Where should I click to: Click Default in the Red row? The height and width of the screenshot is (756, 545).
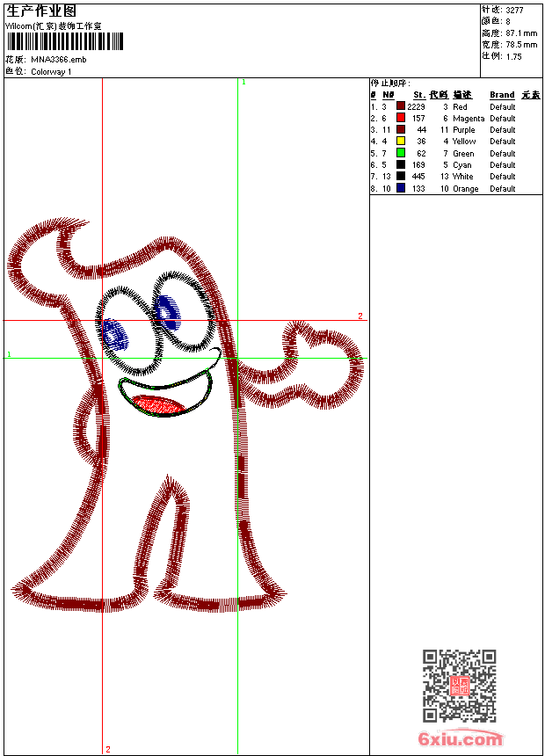tap(503, 107)
